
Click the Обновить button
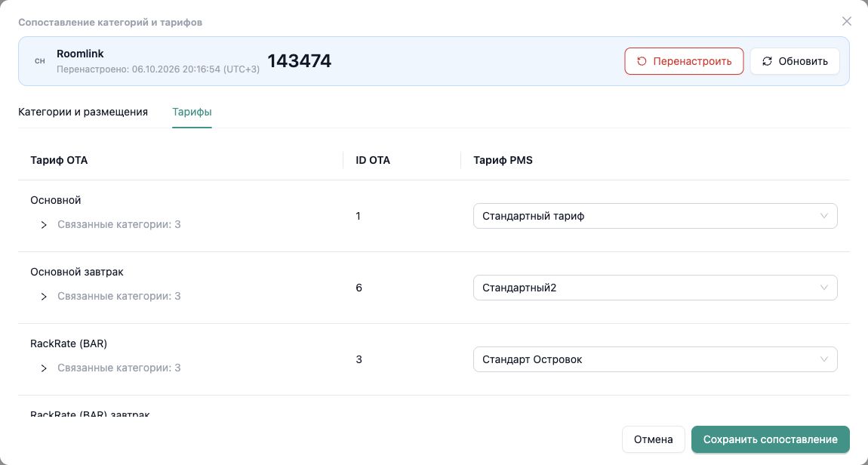coord(794,61)
